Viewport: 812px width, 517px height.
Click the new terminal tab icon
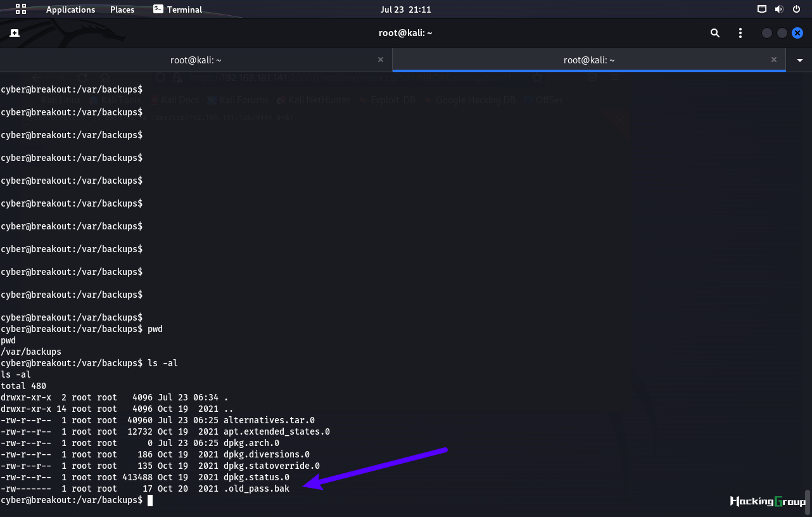point(15,33)
